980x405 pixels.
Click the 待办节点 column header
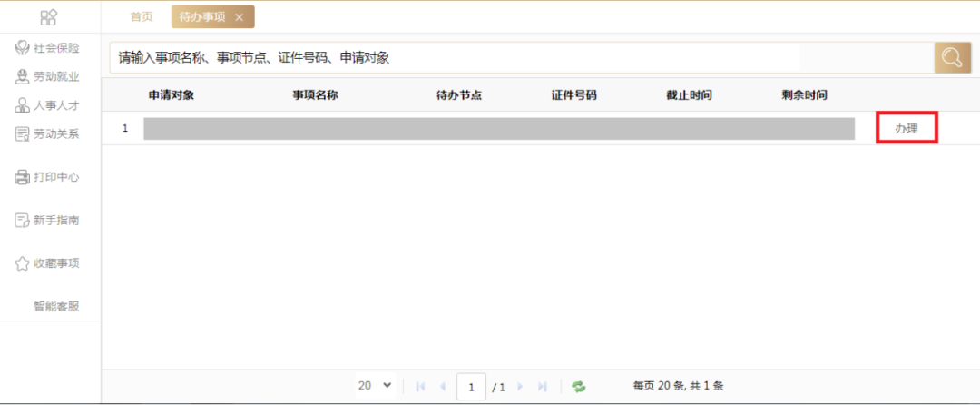click(459, 95)
